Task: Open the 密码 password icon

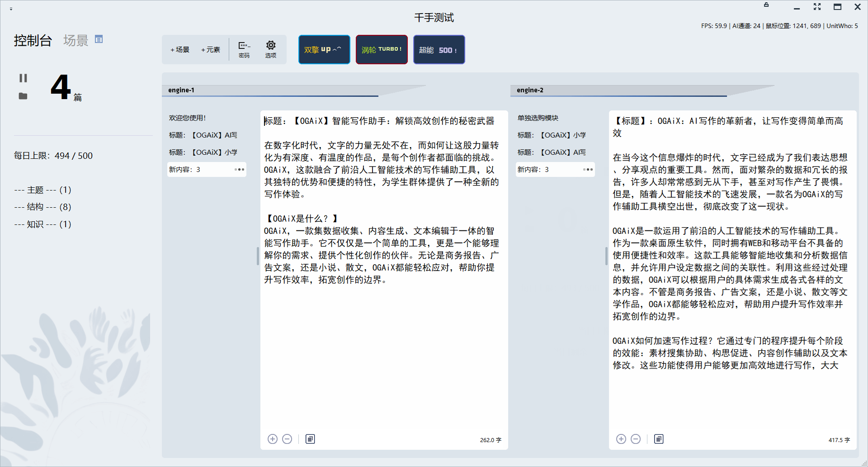Action: coord(244,49)
